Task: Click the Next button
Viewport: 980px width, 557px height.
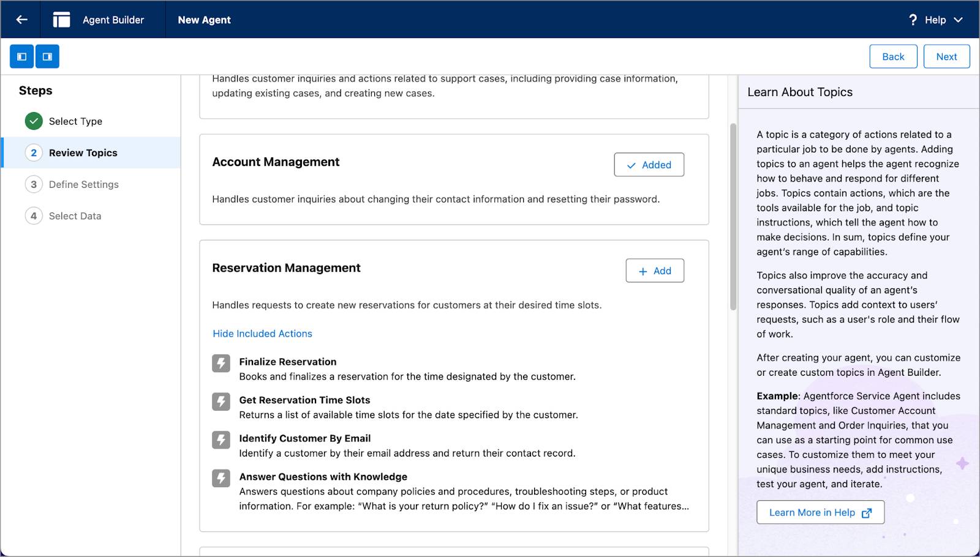Action: [946, 56]
